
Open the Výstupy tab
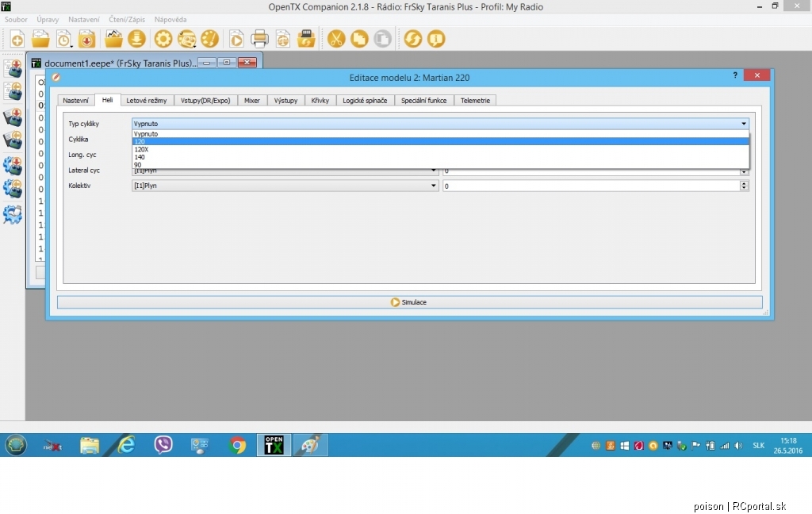pos(285,101)
